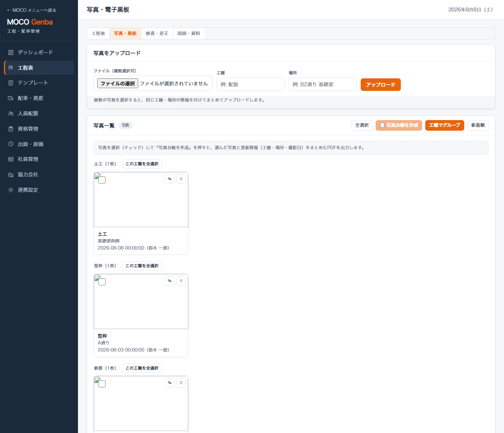
Task: Open the 鉄筋 photo thumbnail
Action: coord(141,403)
